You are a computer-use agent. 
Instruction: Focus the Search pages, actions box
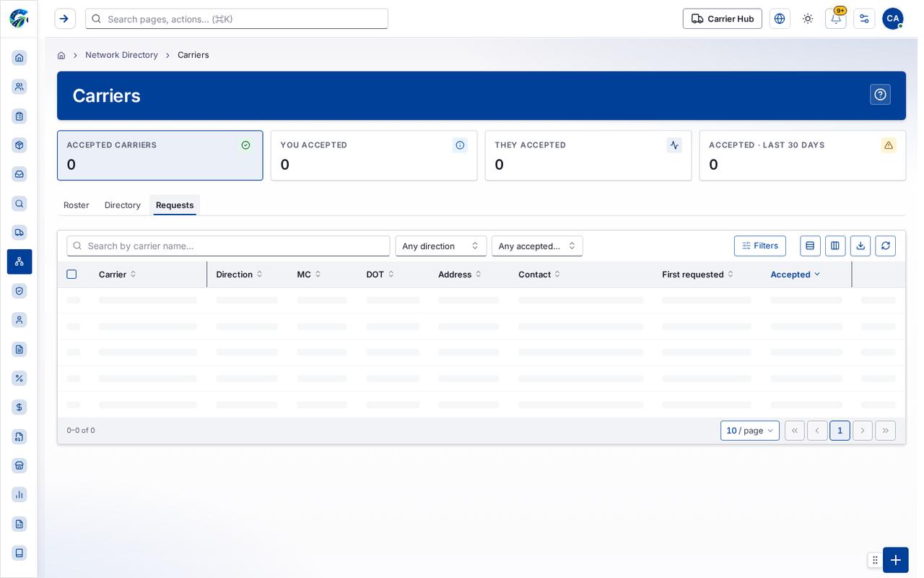tap(237, 19)
